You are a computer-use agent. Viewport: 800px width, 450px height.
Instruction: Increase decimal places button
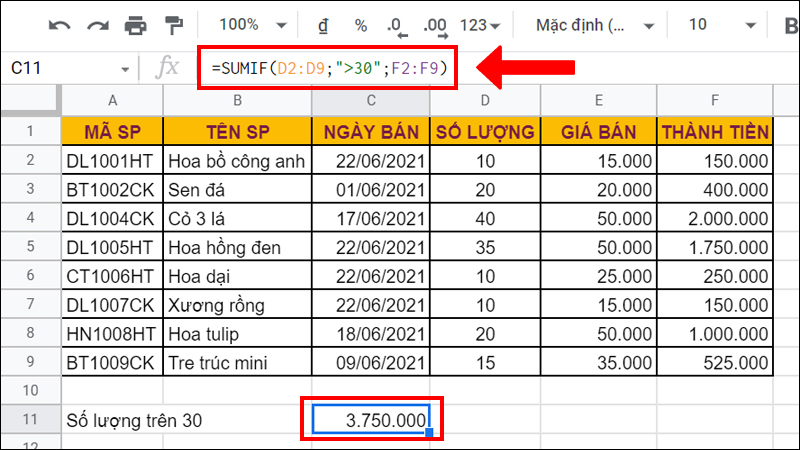pos(436,27)
